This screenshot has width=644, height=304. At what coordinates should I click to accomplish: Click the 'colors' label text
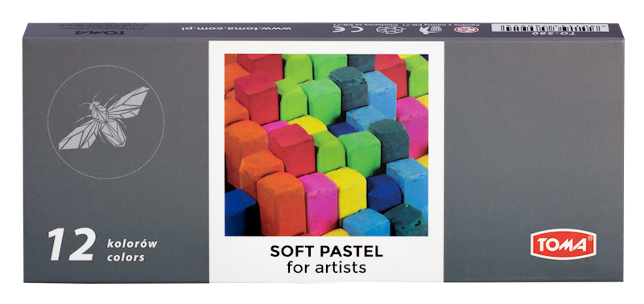tap(126, 257)
